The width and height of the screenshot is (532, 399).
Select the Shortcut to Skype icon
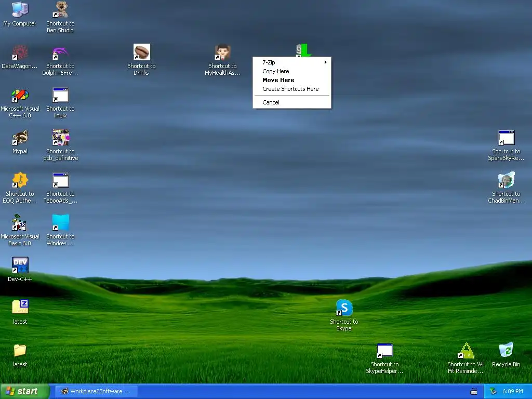point(344,308)
